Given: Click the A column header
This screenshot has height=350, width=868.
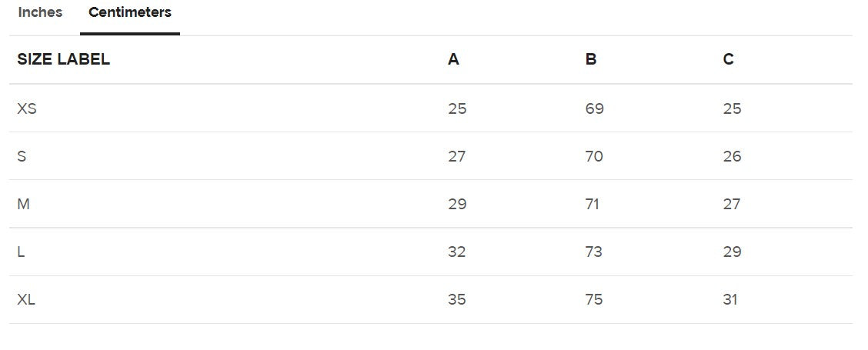Looking at the screenshot, I should coord(453,59).
